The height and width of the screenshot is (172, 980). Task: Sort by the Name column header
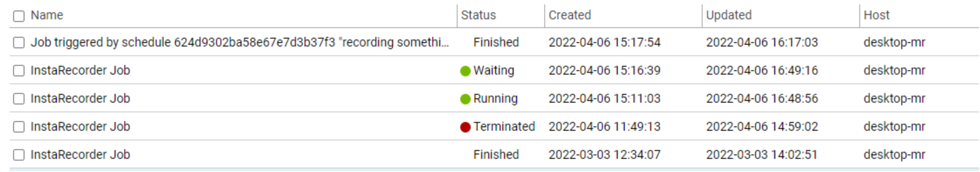[x=47, y=15]
